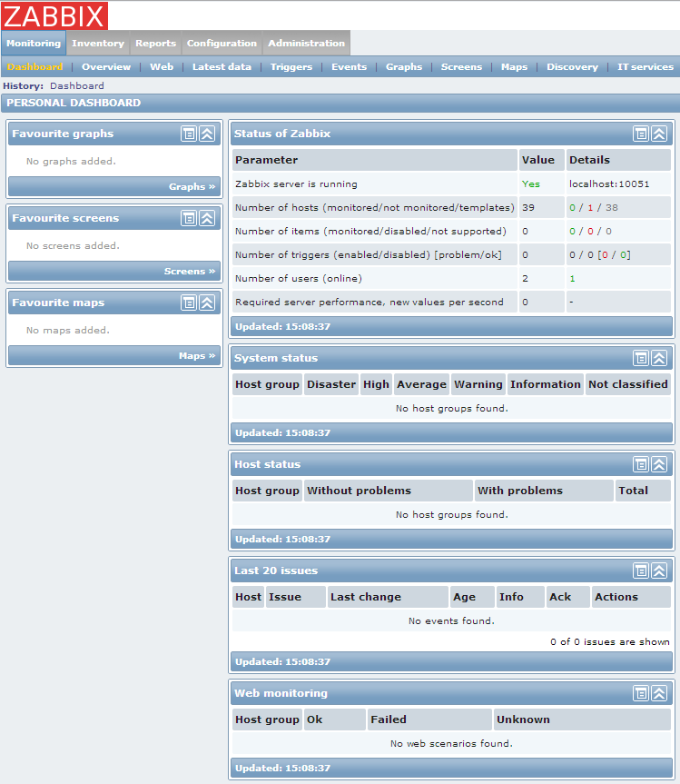Collapse the Status of Zabbix widget
Viewport: 680px width, 784px height.
(659, 134)
